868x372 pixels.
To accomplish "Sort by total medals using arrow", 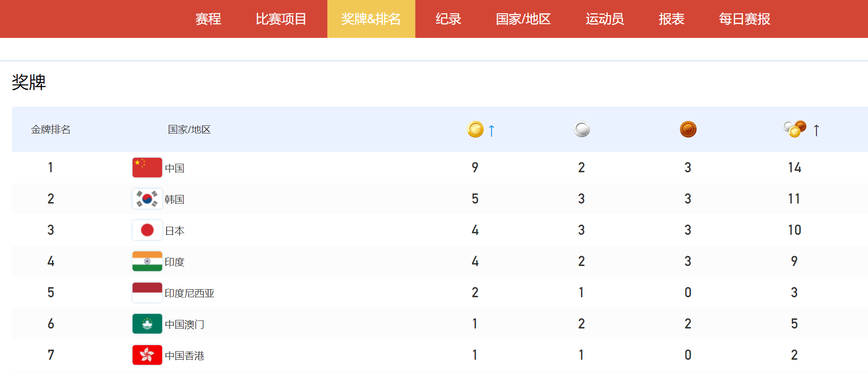I will tap(816, 130).
